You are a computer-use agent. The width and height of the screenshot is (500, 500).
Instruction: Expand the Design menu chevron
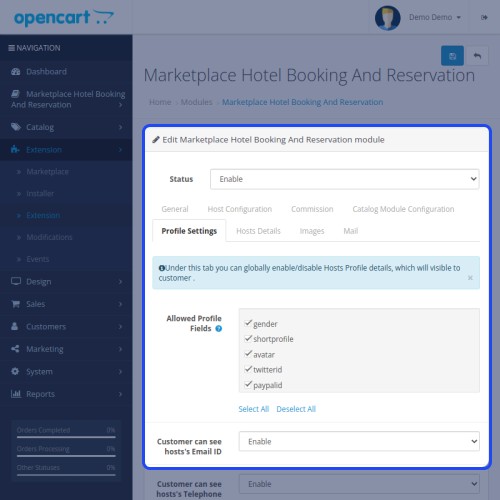[x=120, y=282]
